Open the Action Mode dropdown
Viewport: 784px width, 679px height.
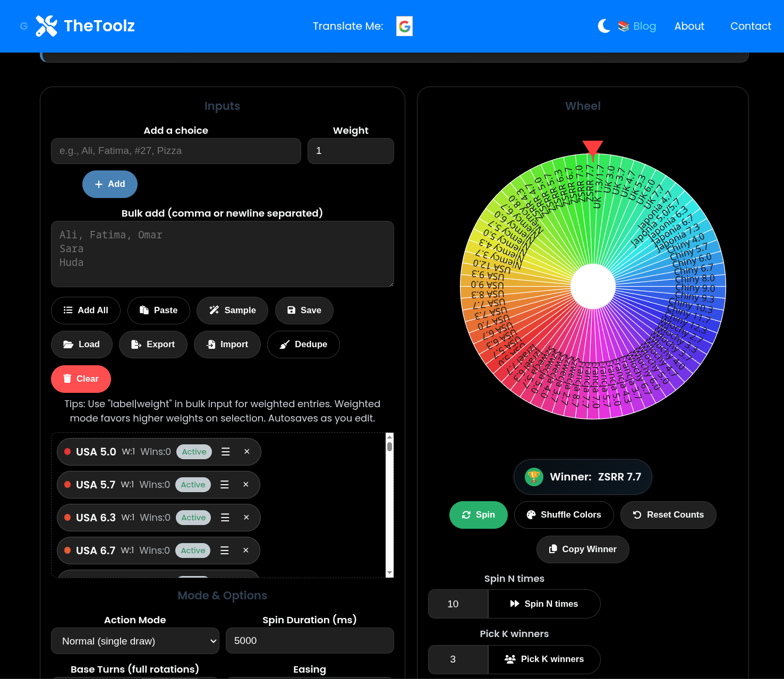[135, 641]
